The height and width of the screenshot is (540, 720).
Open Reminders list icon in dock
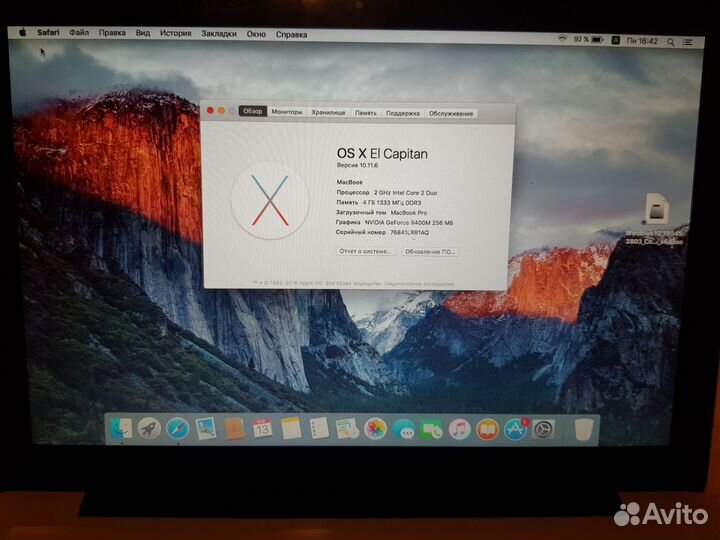[x=319, y=429]
